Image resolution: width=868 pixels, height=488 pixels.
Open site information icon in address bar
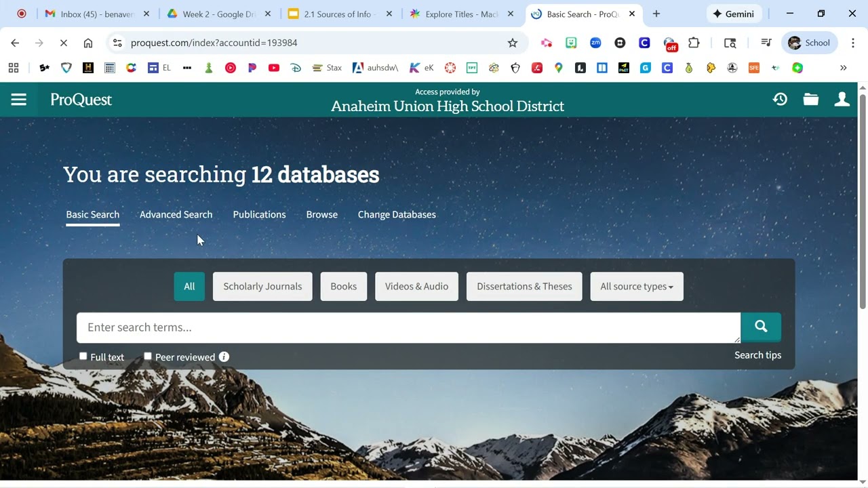point(117,43)
